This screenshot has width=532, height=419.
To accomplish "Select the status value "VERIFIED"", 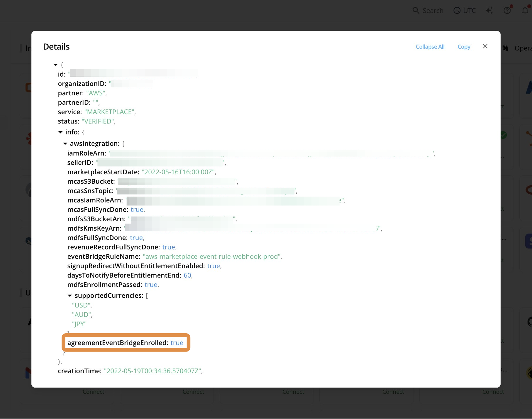I will tap(98, 121).
